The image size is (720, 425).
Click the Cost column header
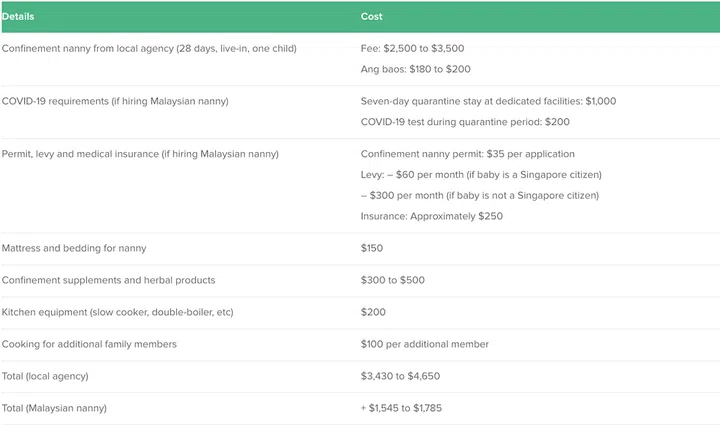371,16
